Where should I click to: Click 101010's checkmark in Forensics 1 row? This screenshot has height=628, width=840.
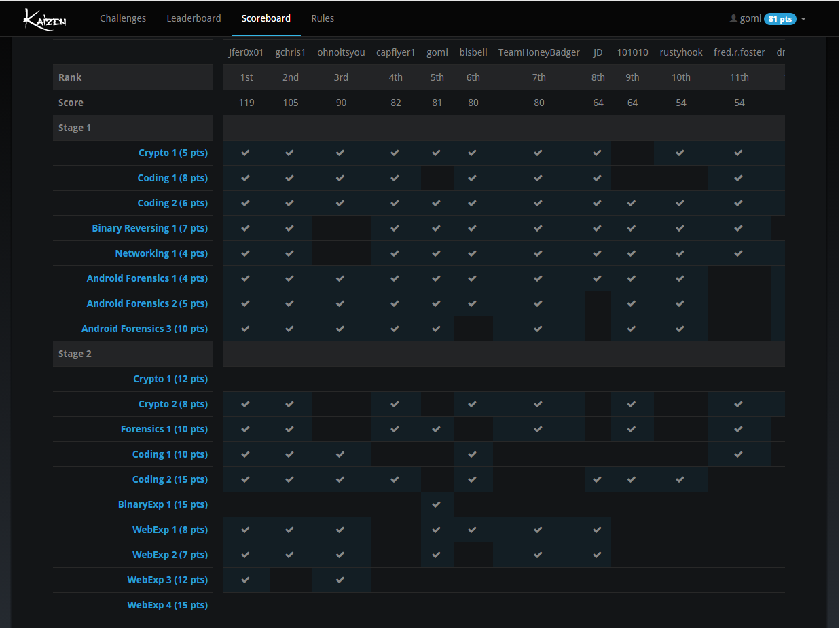[632, 429]
